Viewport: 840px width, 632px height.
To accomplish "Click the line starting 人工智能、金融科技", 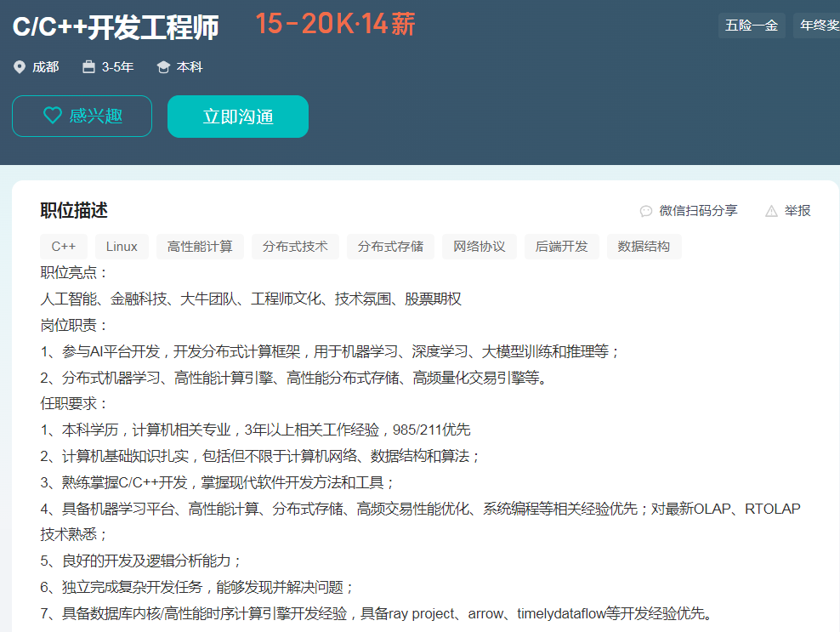I will (x=251, y=299).
